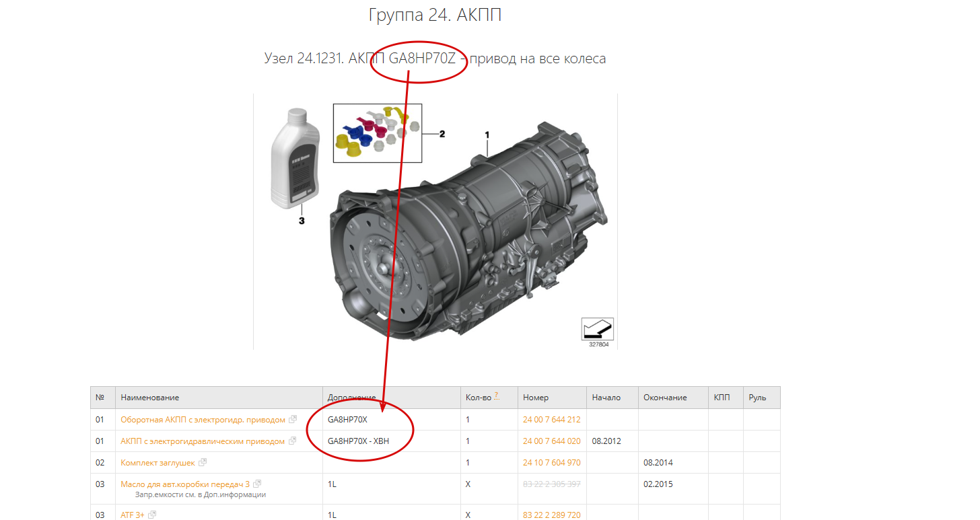Click the Начало column header
The width and height of the screenshot is (980, 520).
pyautogui.click(x=612, y=398)
